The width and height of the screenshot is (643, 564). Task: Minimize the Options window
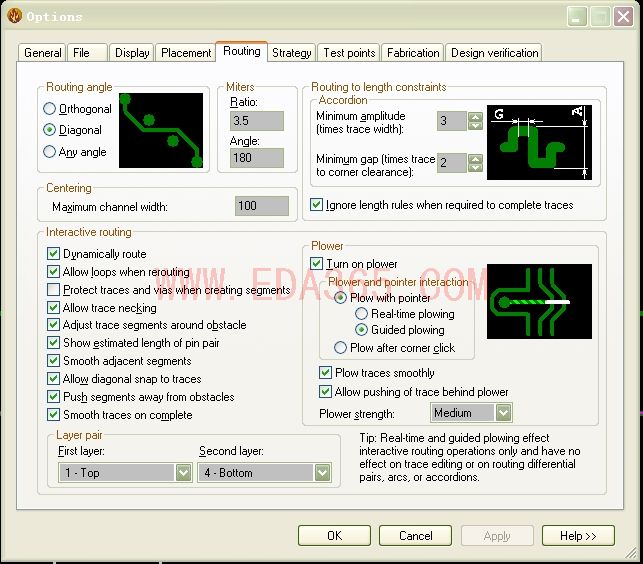point(577,17)
